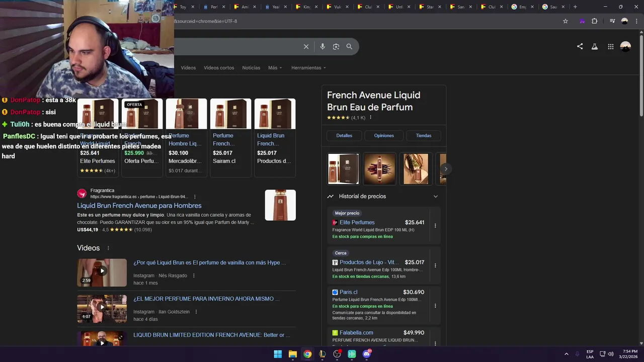This screenshot has width=644, height=362.
Task: Open Google Lens image search icon
Action: (x=336, y=47)
